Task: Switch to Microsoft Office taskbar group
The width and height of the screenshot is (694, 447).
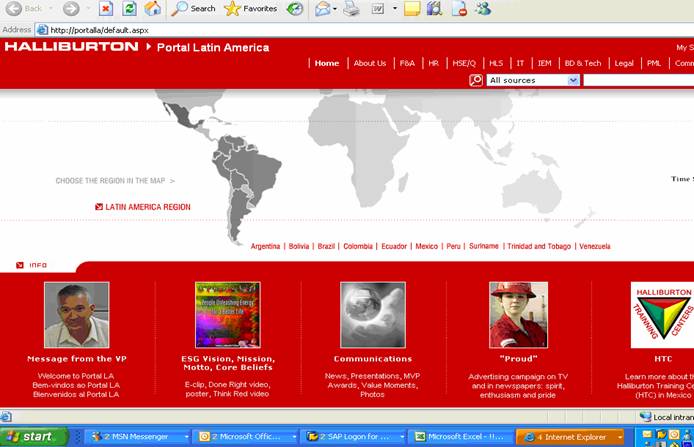Action: [246, 437]
